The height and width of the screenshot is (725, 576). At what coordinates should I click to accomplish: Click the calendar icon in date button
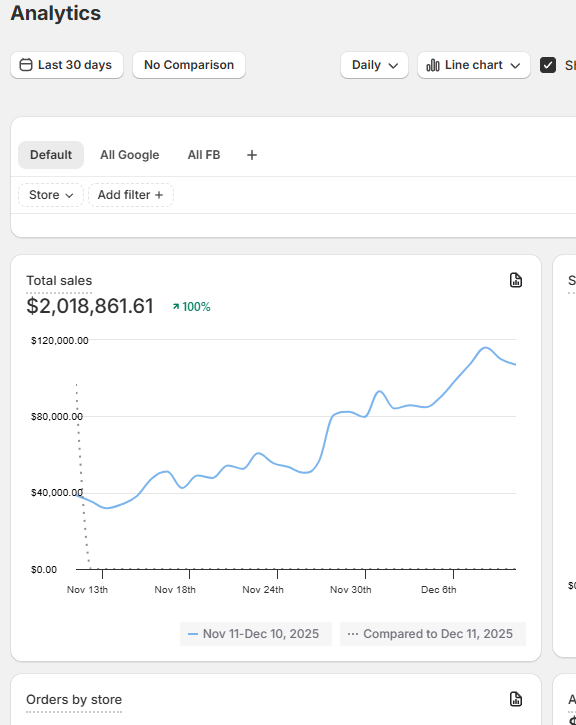tap(26, 65)
